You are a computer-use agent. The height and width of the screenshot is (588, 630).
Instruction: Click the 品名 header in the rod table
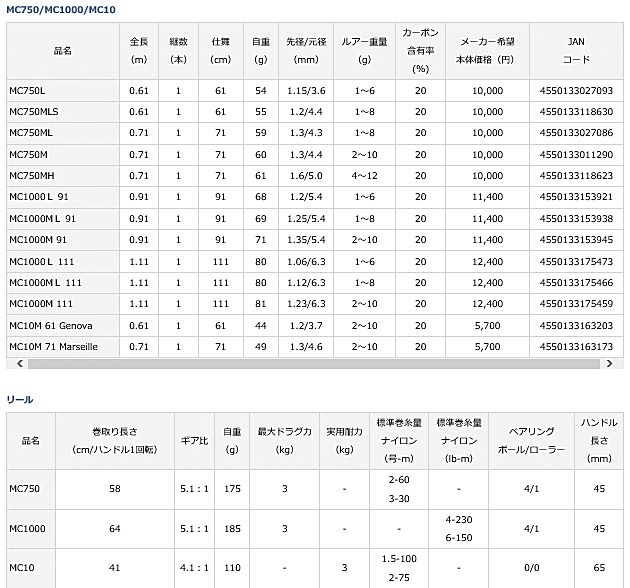pyautogui.click(x=63, y=51)
